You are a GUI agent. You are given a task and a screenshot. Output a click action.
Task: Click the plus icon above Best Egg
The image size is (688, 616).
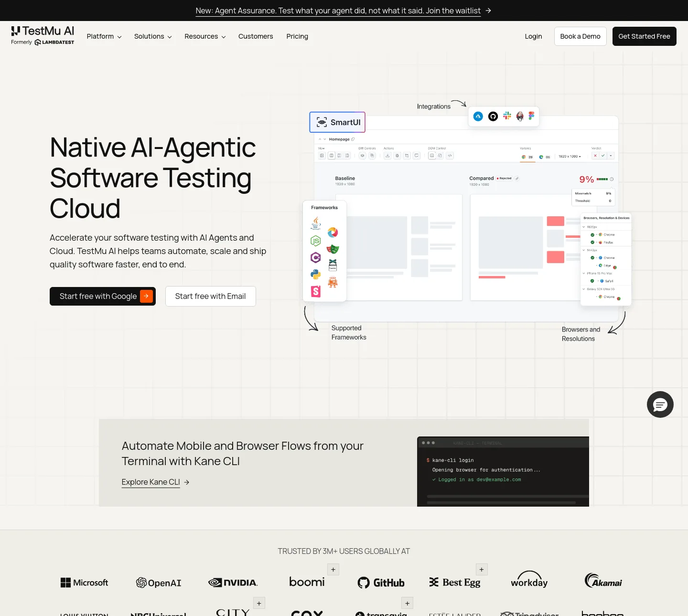[x=482, y=569]
